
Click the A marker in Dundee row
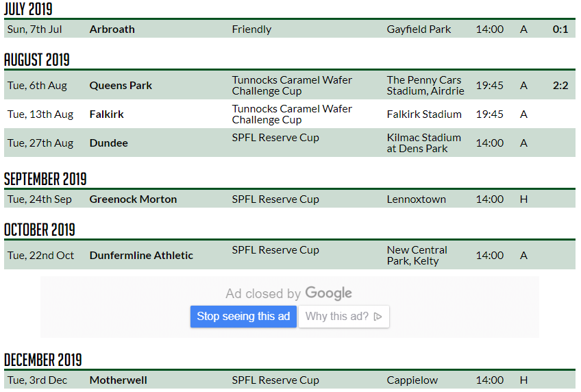click(x=523, y=143)
